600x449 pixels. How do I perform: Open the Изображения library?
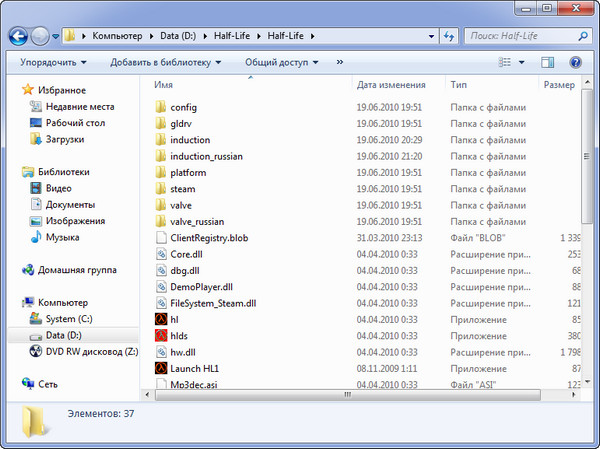75,221
